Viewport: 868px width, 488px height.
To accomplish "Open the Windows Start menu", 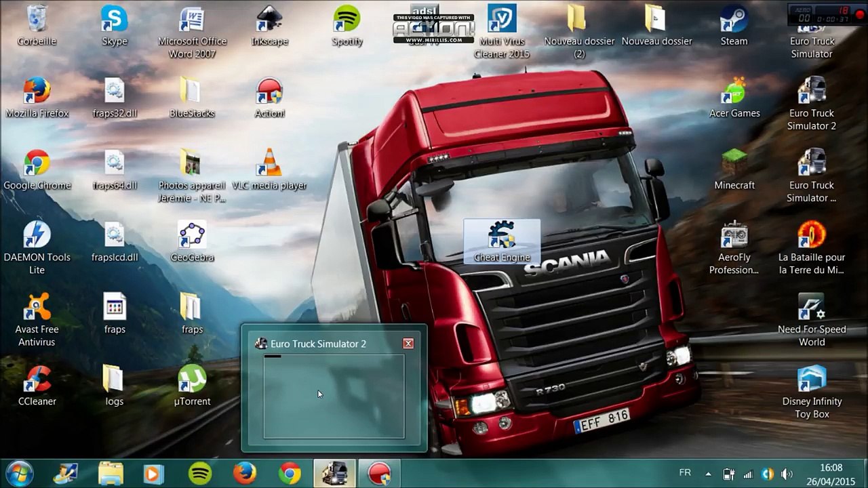I will pos(20,473).
